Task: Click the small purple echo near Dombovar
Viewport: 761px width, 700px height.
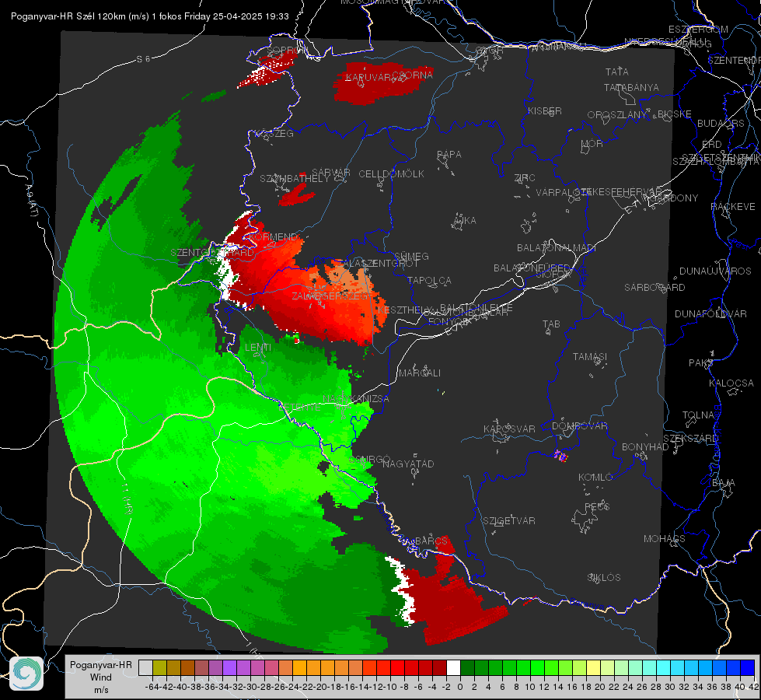Action: pos(561,455)
